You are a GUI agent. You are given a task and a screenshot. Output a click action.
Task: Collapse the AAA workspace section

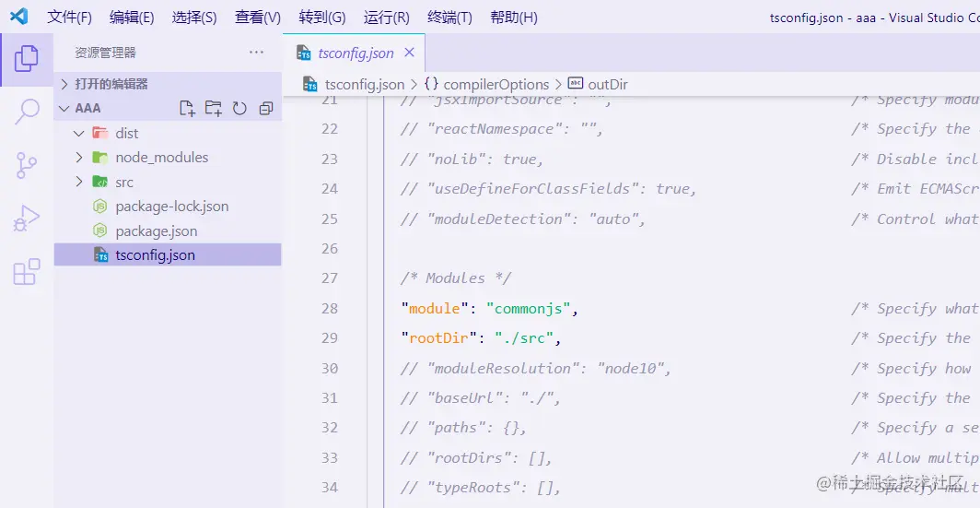[x=64, y=108]
